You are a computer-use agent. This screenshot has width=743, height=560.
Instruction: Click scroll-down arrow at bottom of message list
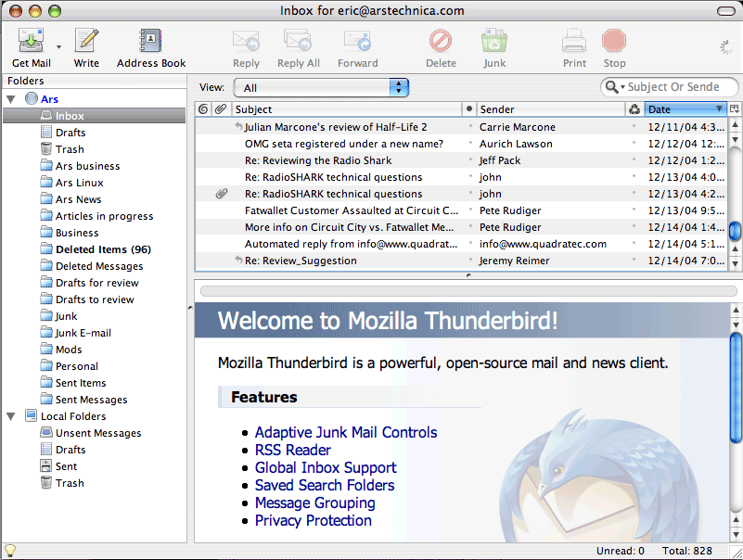[x=735, y=263]
